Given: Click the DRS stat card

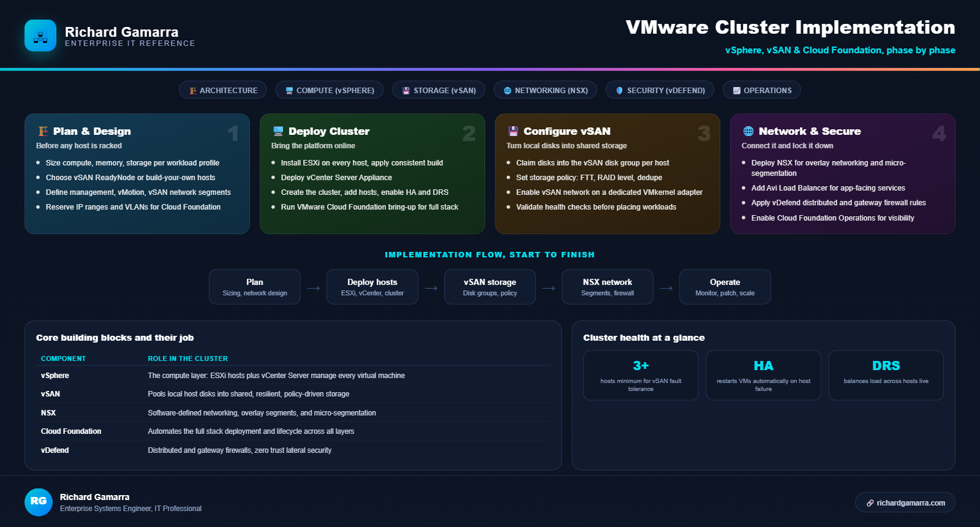Looking at the screenshot, I should click(886, 375).
